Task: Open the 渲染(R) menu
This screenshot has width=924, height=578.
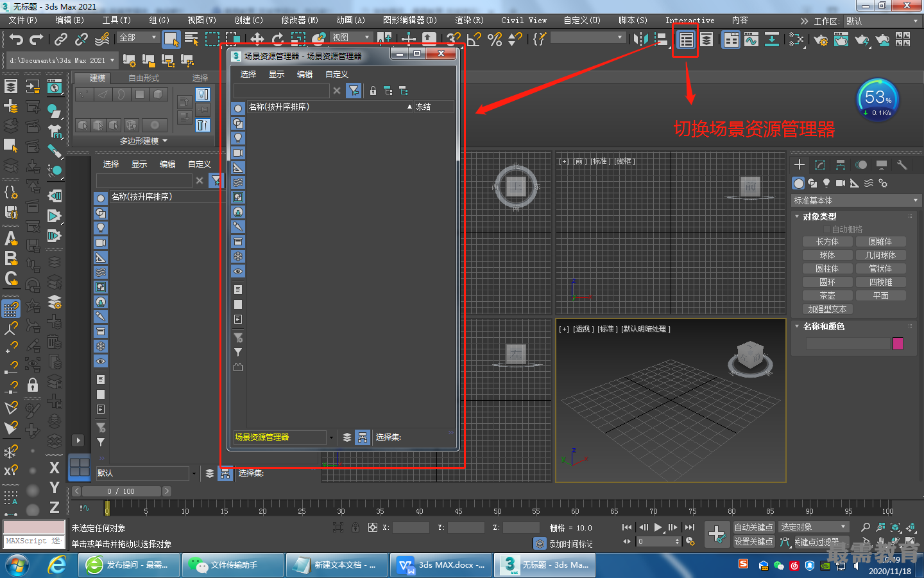Action: pos(469,21)
